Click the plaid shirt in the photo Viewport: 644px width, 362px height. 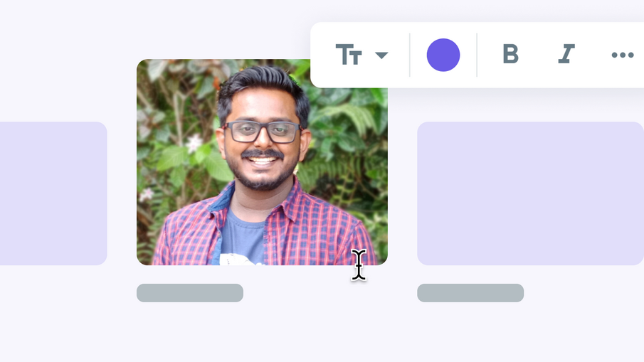(x=312, y=230)
